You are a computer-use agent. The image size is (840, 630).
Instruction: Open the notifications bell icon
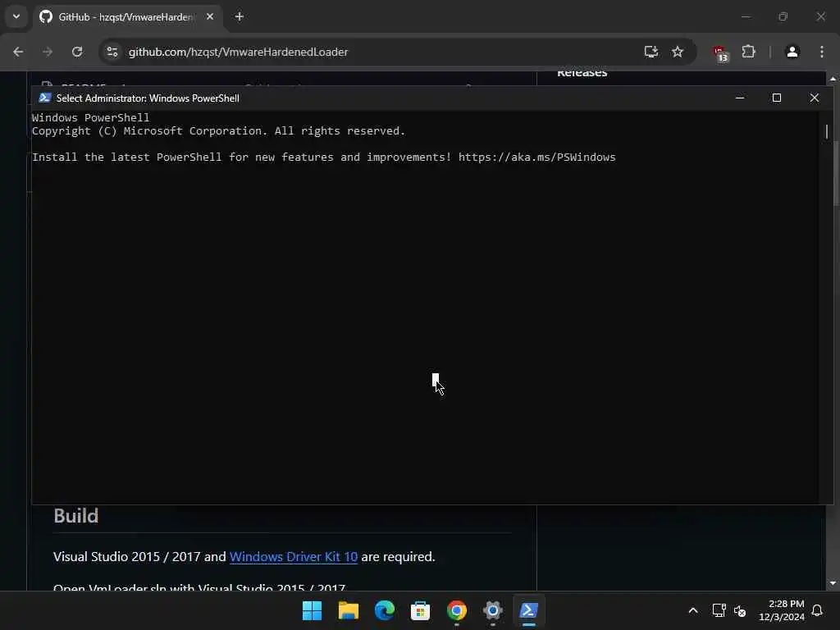[818, 610]
